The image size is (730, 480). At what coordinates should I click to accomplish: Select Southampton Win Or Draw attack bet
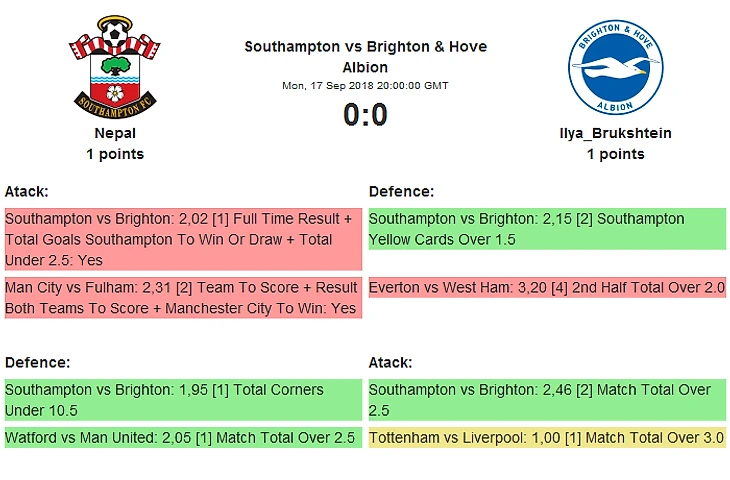tap(182, 239)
